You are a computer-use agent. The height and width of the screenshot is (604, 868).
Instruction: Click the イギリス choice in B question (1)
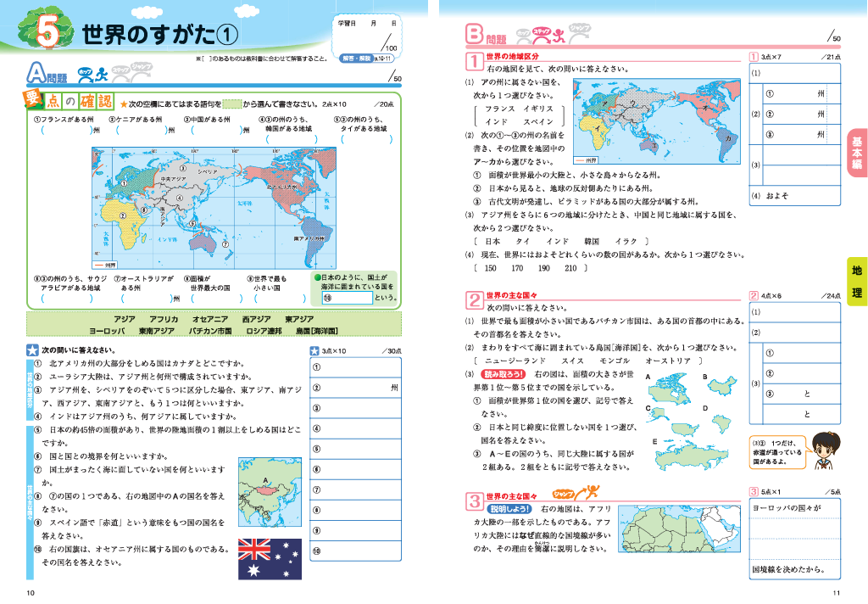[x=538, y=109]
